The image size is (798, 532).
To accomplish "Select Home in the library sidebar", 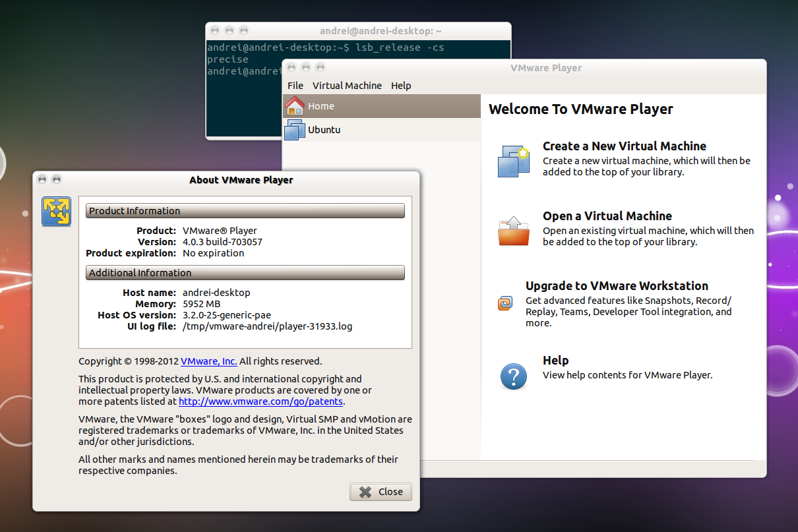I will click(382, 106).
